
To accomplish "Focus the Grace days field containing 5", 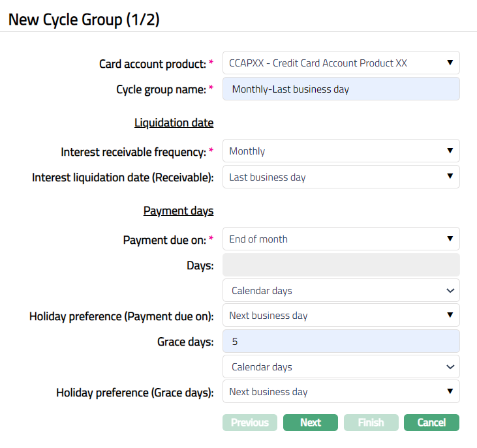I will [341, 341].
